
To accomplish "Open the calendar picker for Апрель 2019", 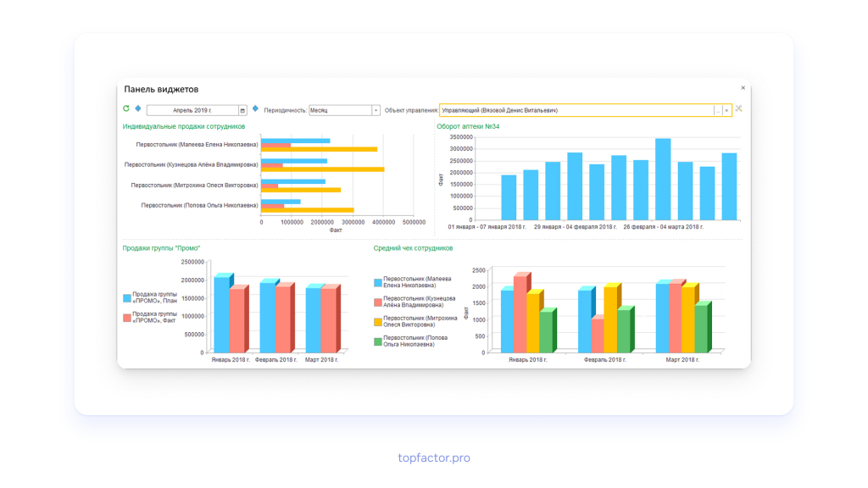I will (242, 111).
